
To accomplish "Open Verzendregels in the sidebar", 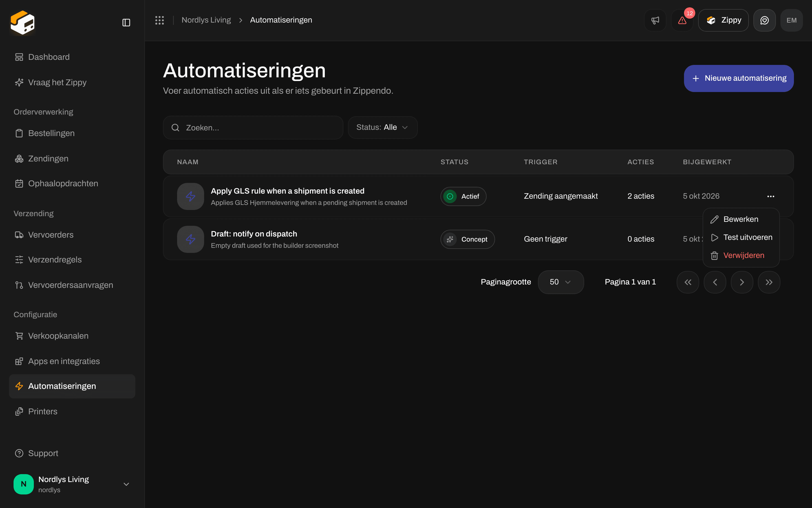I will pyautogui.click(x=72, y=260).
